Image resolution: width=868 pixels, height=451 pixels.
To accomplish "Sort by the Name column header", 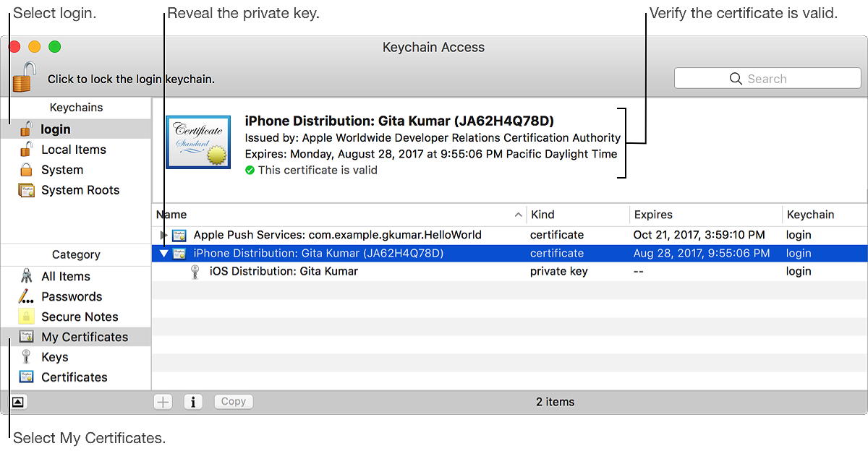I will pos(339,215).
